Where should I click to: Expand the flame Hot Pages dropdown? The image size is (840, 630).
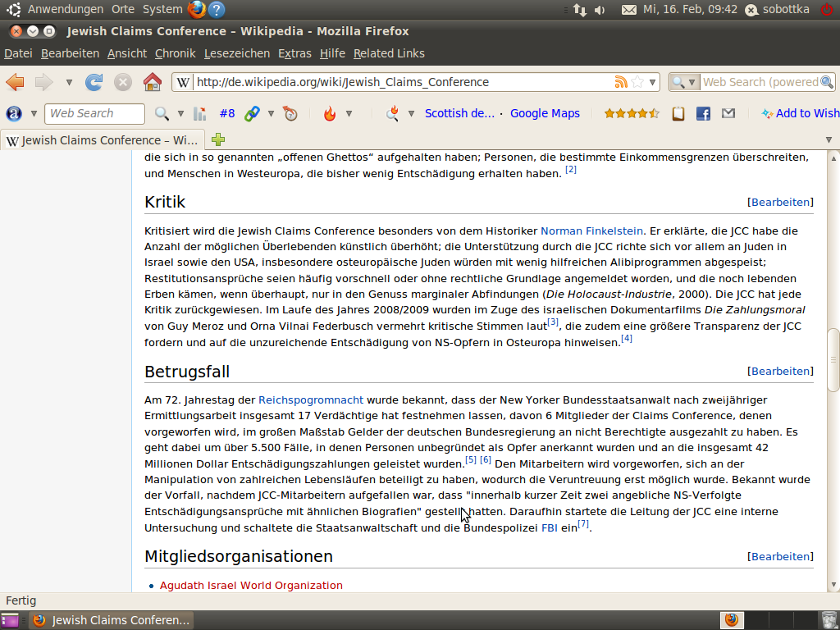(349, 113)
